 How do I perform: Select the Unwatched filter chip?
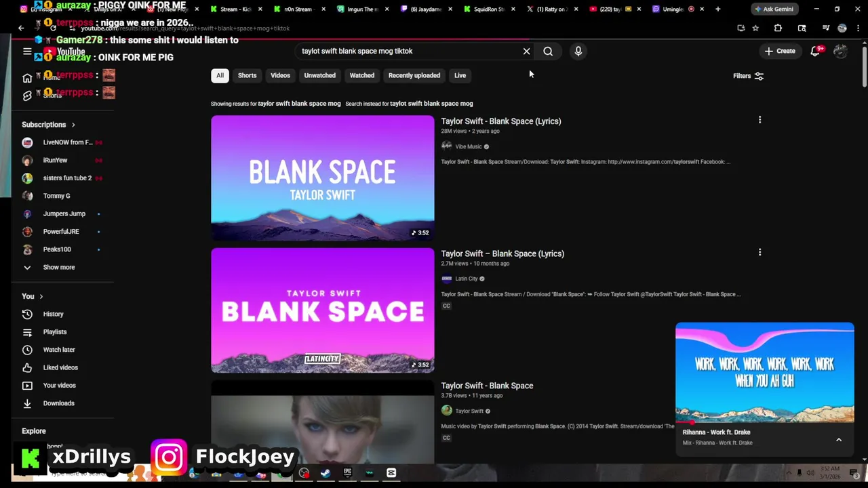click(x=319, y=75)
